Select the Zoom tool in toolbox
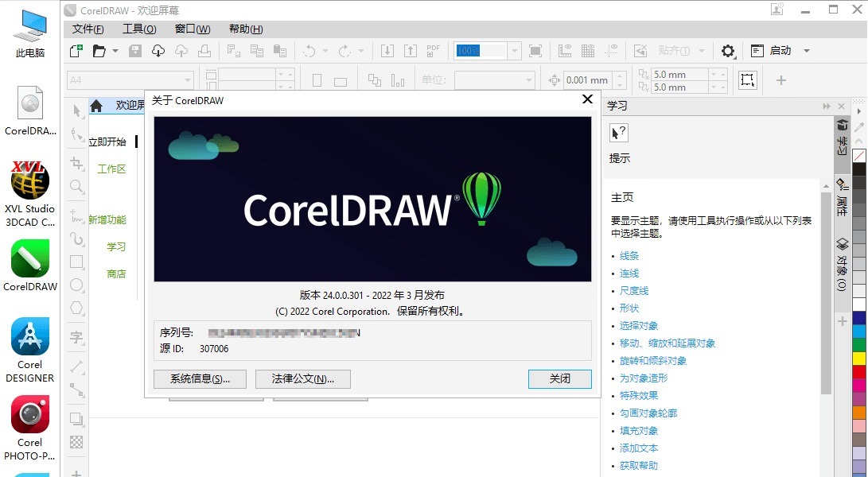Image resolution: width=868 pixels, height=477 pixels. pyautogui.click(x=76, y=187)
